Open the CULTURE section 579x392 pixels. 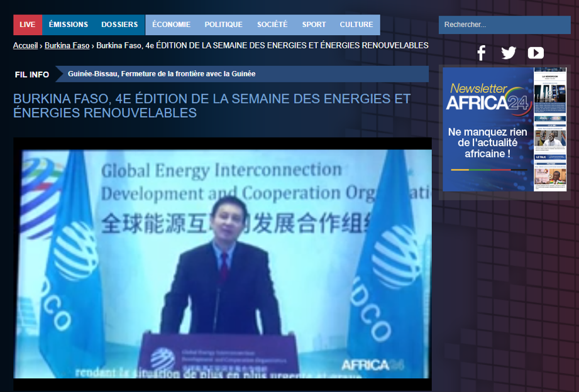tap(356, 24)
